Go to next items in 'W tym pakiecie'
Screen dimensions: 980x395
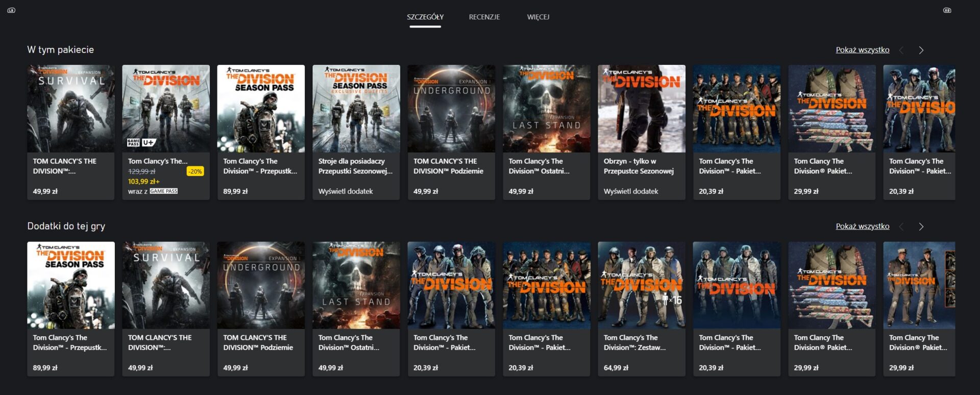click(x=921, y=50)
